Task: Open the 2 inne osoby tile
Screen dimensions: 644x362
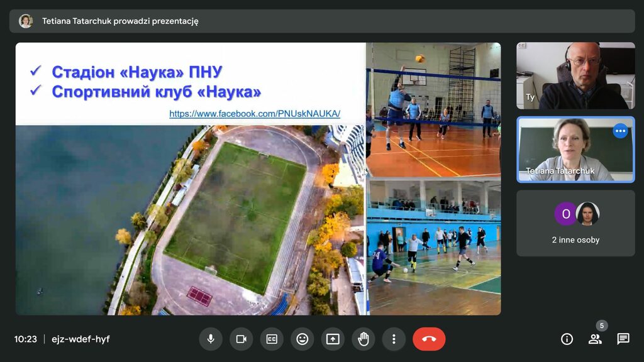Action: point(575,223)
